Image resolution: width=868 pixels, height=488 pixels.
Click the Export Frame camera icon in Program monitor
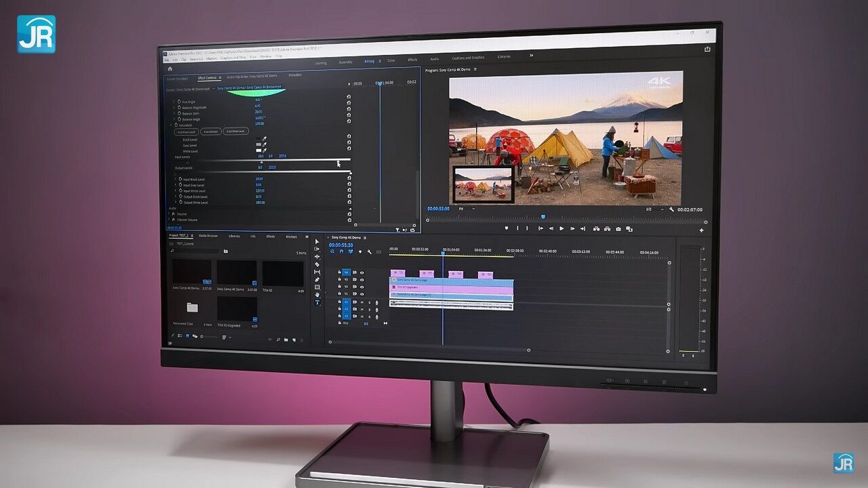tap(617, 229)
